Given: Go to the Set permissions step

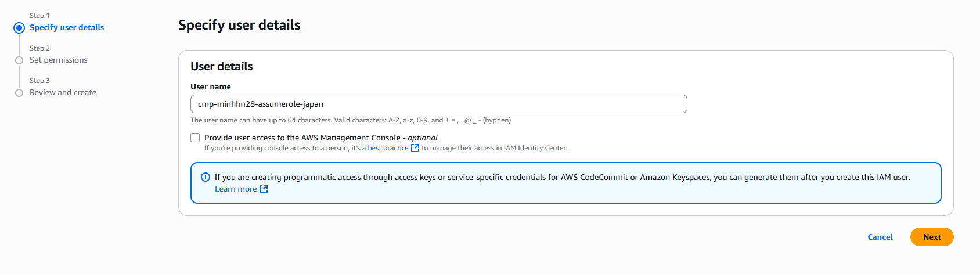Looking at the screenshot, I should (59, 60).
